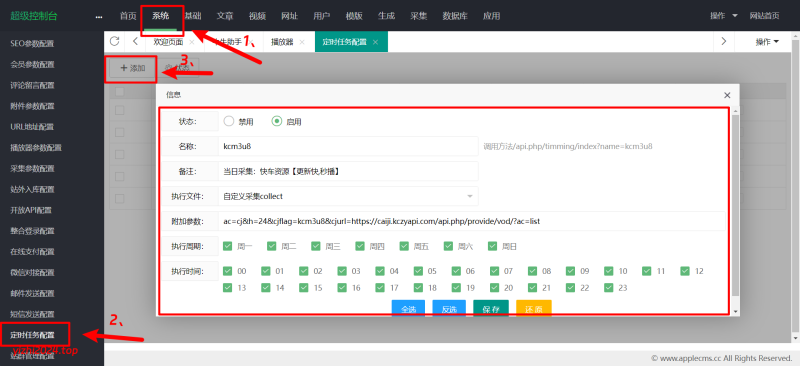Open 播放器参数配置 in the sidebar
Viewport: 800px width, 366px height.
(x=36, y=148)
